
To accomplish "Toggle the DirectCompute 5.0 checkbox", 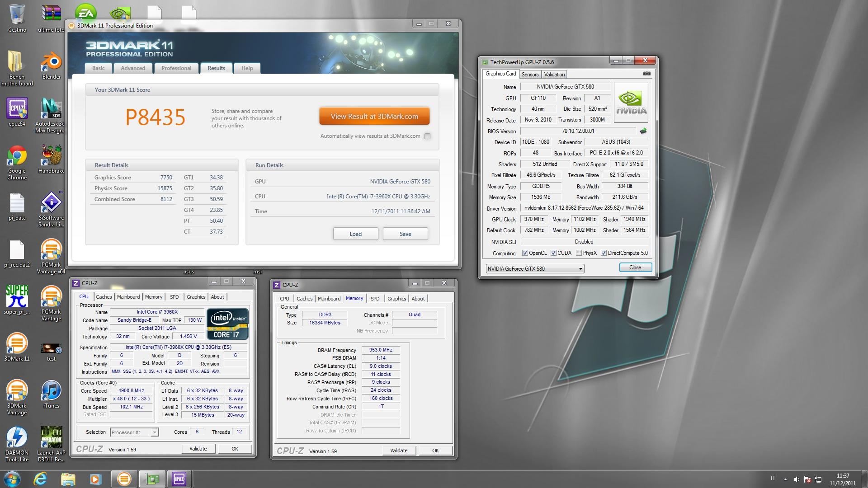I will click(604, 253).
